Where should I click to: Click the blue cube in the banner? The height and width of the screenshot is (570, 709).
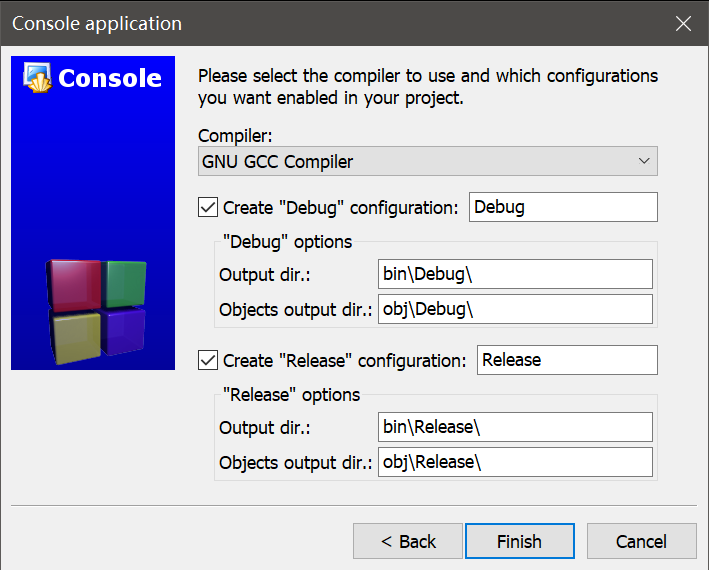pyautogui.click(x=123, y=331)
